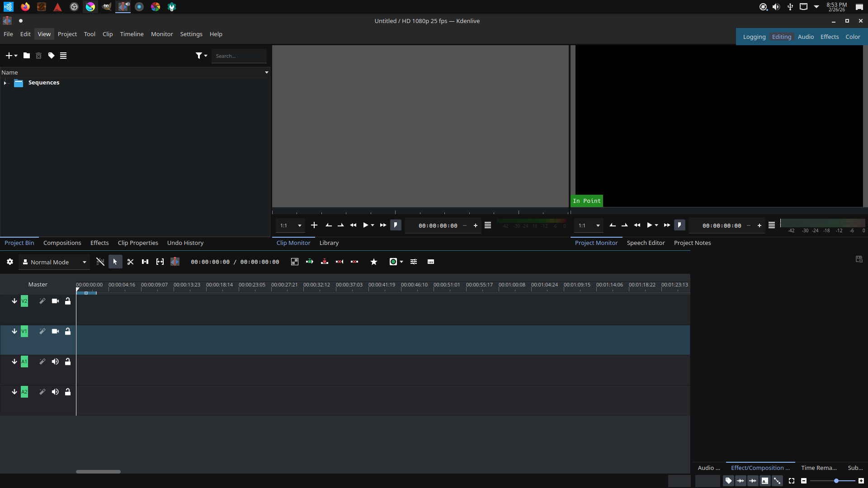The width and height of the screenshot is (868, 488).
Task: Click the mix clips checkerboard icon
Action: [295, 262]
